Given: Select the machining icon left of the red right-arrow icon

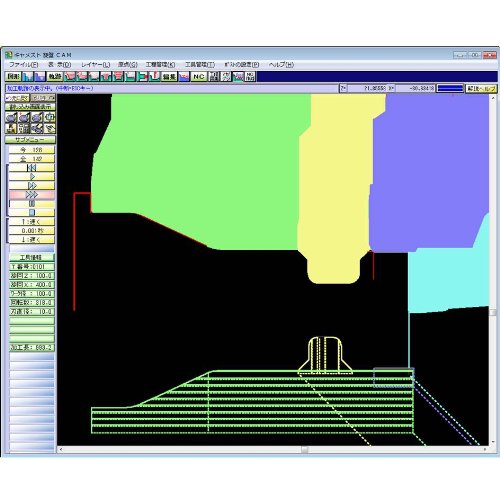Looking at the screenshot, I should click(x=130, y=76).
